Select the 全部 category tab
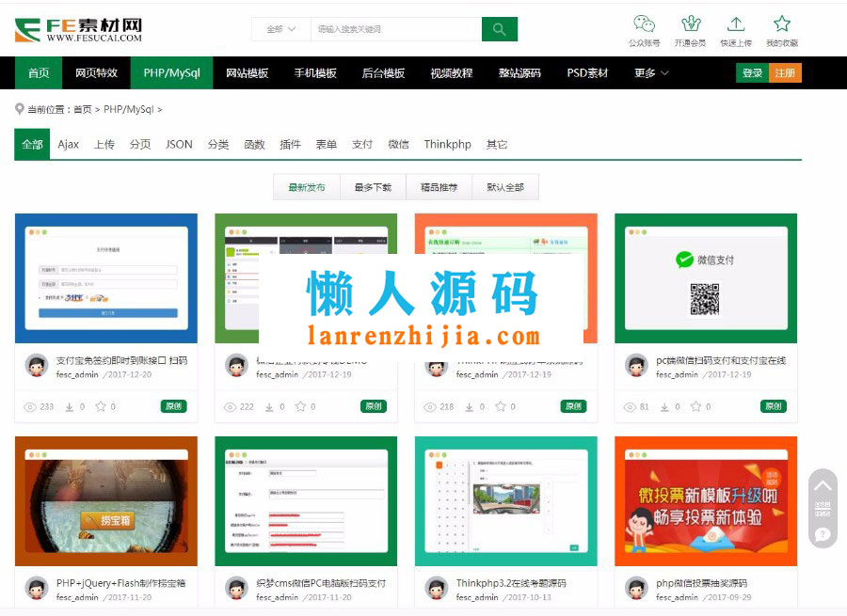The height and width of the screenshot is (616, 847). point(32,144)
